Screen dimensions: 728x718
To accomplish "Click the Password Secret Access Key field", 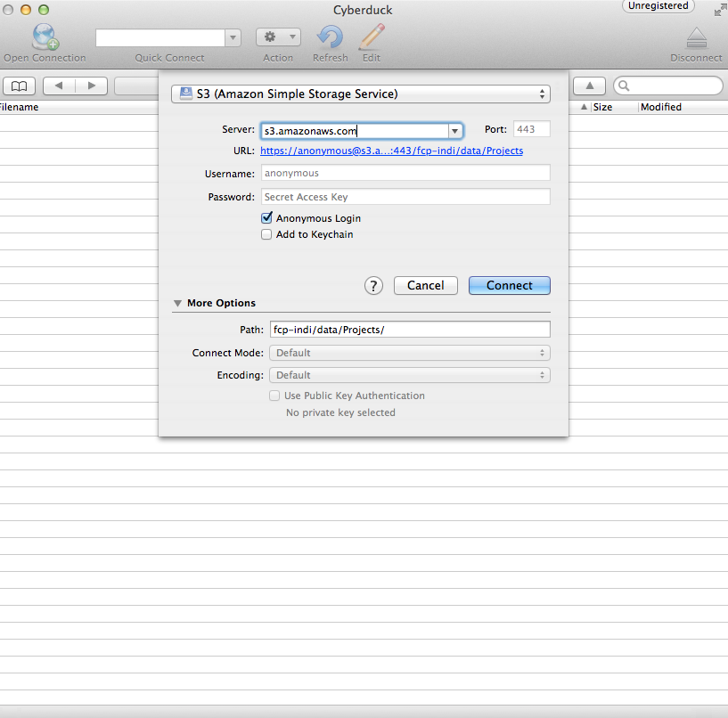I will pyautogui.click(x=405, y=197).
